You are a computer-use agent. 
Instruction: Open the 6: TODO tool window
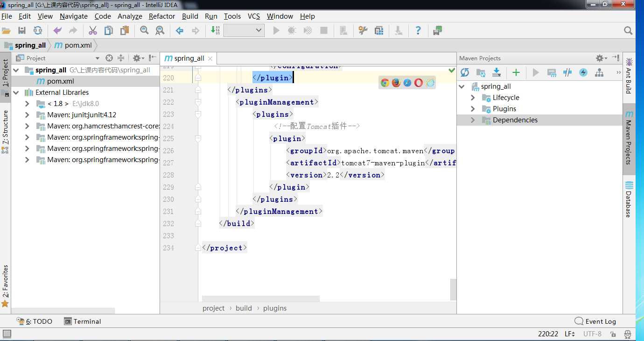[x=35, y=321]
